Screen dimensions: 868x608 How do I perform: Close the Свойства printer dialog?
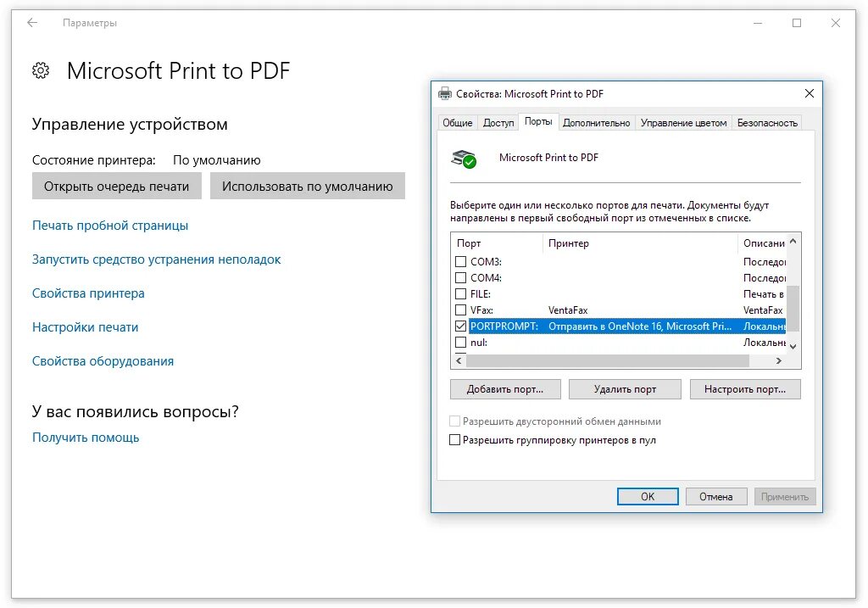pos(810,93)
